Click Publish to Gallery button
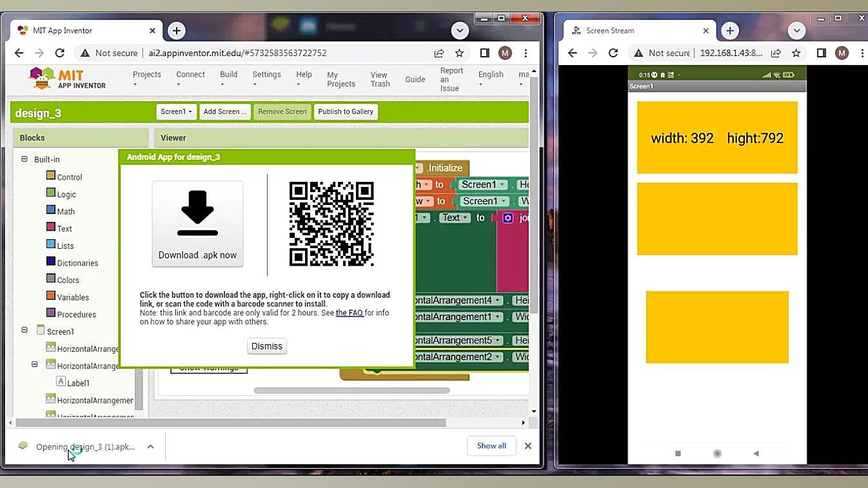868x488 pixels. [x=346, y=112]
